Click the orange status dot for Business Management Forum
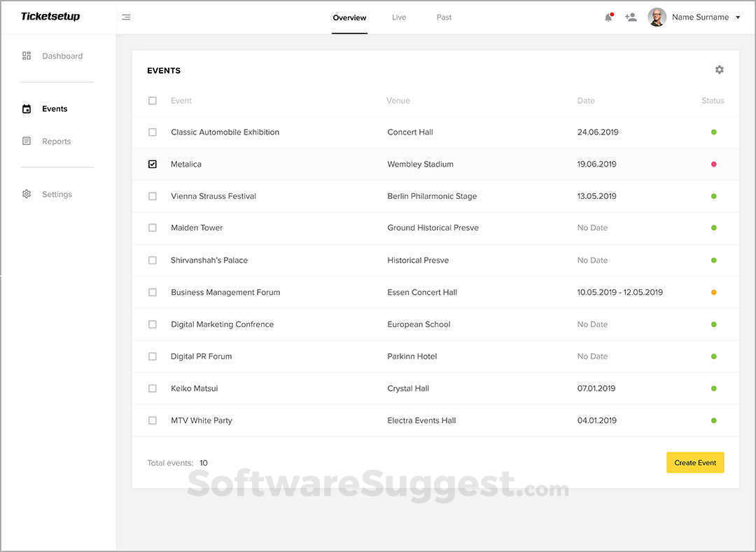Screen dimensions: 756x552 [x=713, y=292]
